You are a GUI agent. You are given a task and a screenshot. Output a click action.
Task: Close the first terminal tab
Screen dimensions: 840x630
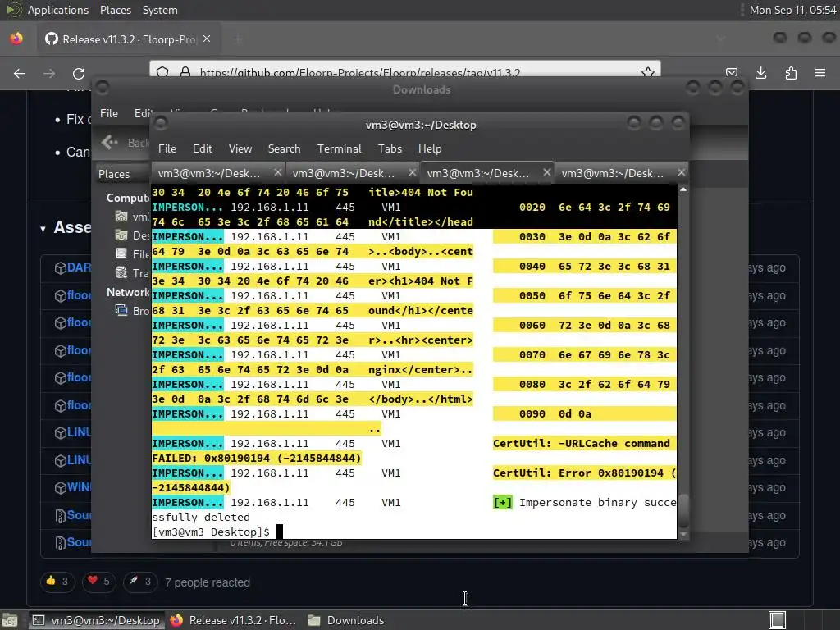pyautogui.click(x=277, y=172)
